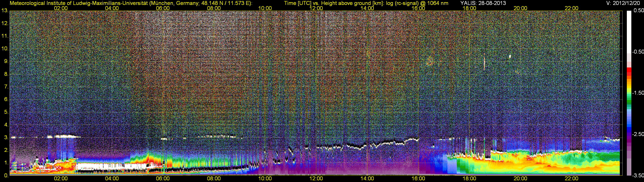Click the 'Time [UTC] vs. Height above ground' caption
The image size is (644, 182).
[x=366, y=3]
